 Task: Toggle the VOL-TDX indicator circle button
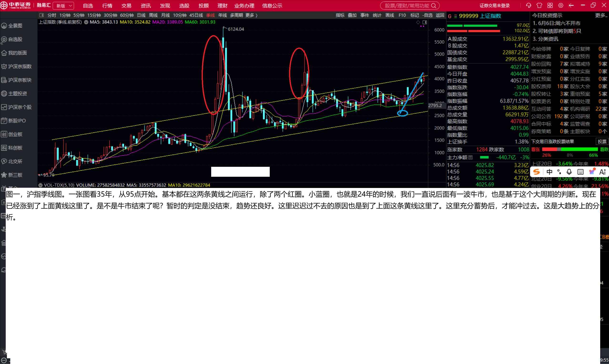point(40,185)
